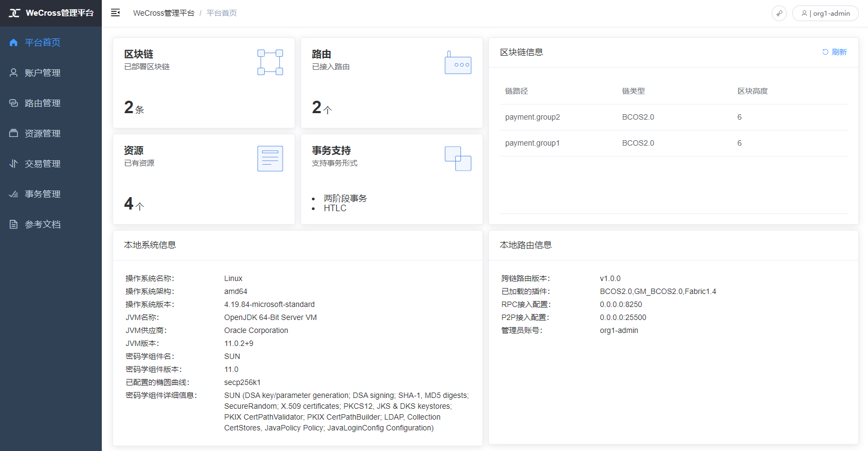The width and height of the screenshot is (868, 451).
Task: Click BCOS2.0 type in payment.group1 row
Action: 638,143
